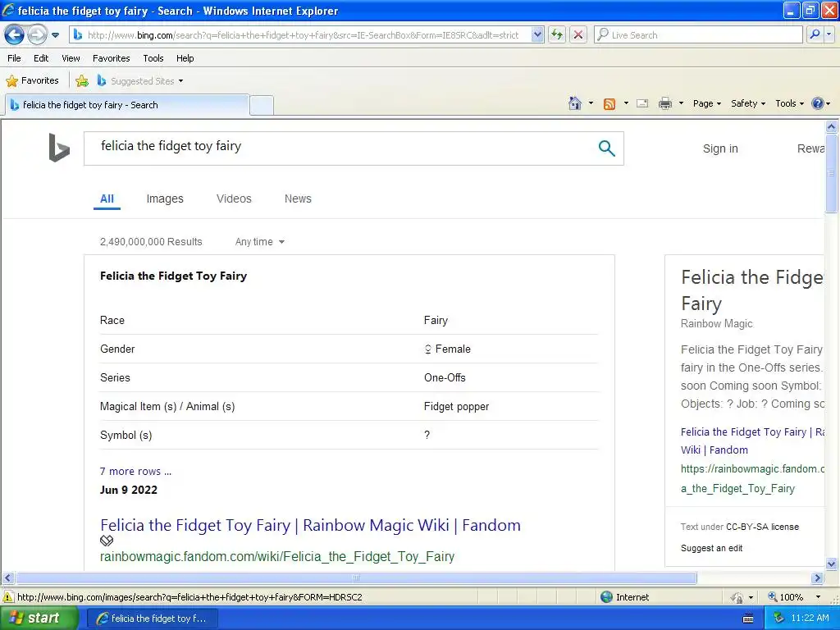Click the Internet Explorer taskbar button
The width and height of the screenshot is (840, 630).
pyautogui.click(x=152, y=619)
